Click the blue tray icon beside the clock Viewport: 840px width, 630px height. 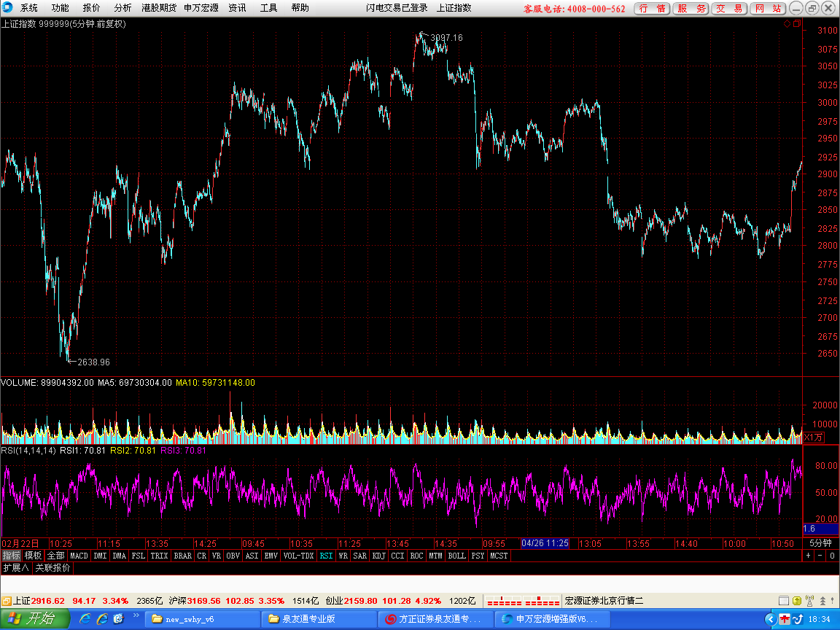pyautogui.click(x=798, y=619)
